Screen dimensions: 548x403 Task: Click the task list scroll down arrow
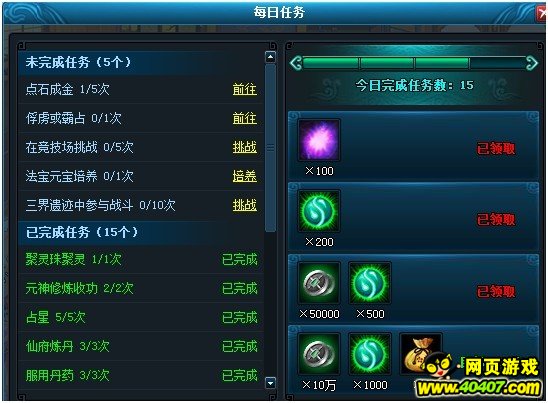point(270,383)
